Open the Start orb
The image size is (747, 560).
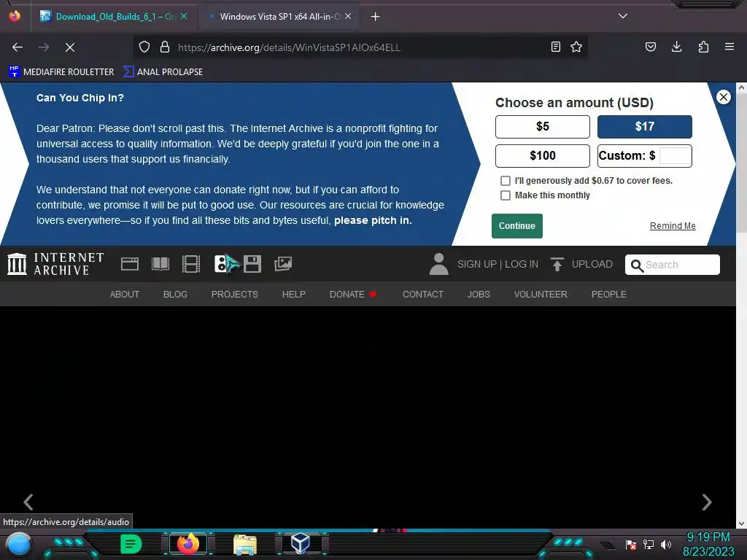click(x=19, y=544)
